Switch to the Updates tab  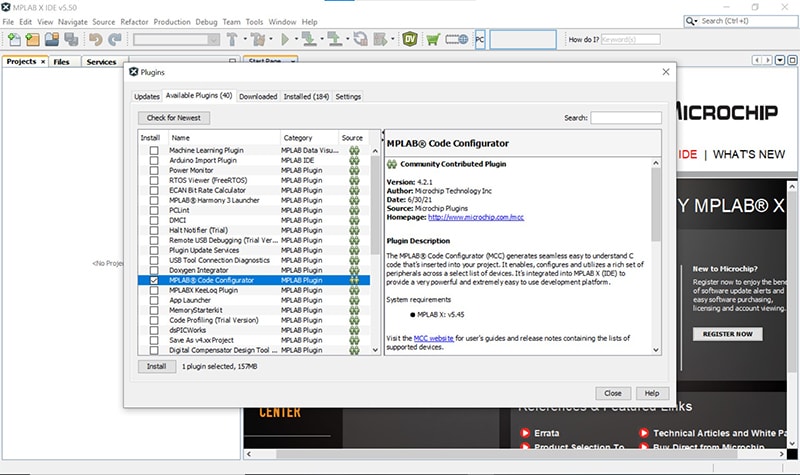pyautogui.click(x=147, y=96)
